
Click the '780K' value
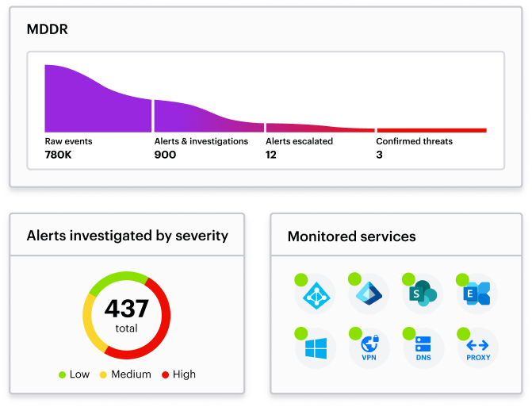point(58,155)
